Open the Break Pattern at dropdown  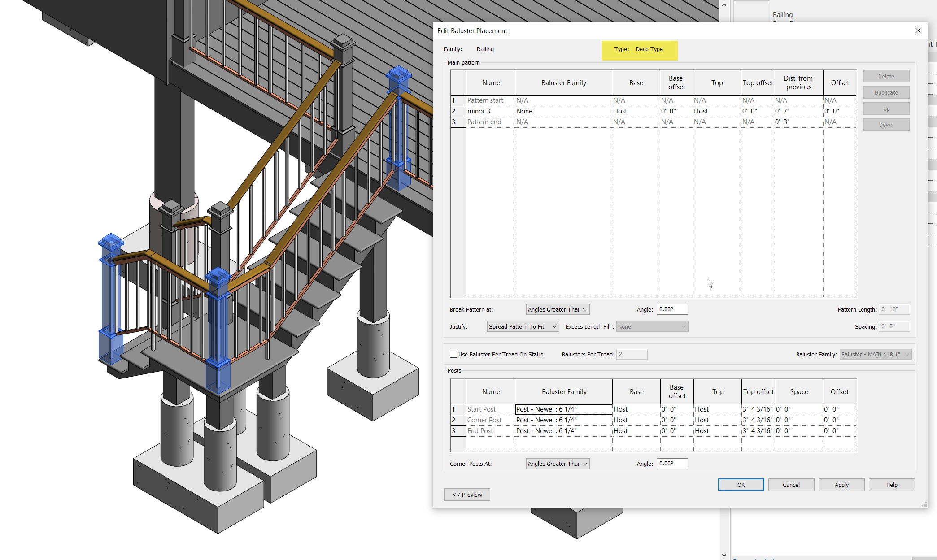(x=557, y=309)
